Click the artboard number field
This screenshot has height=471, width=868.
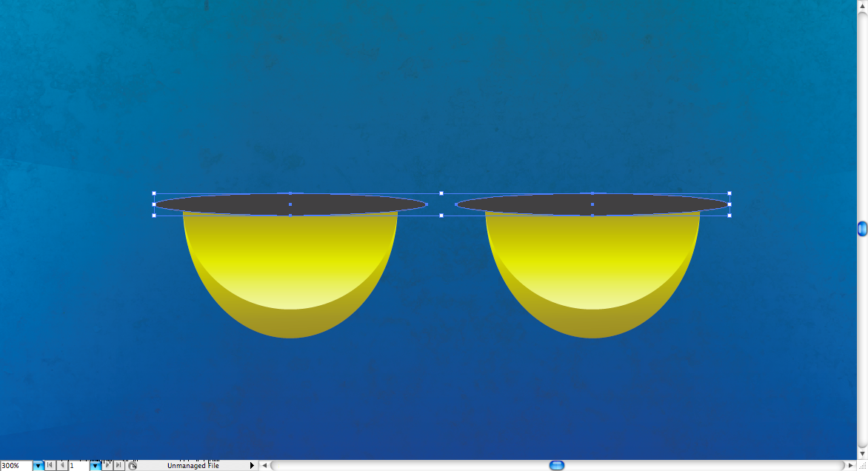click(x=78, y=466)
